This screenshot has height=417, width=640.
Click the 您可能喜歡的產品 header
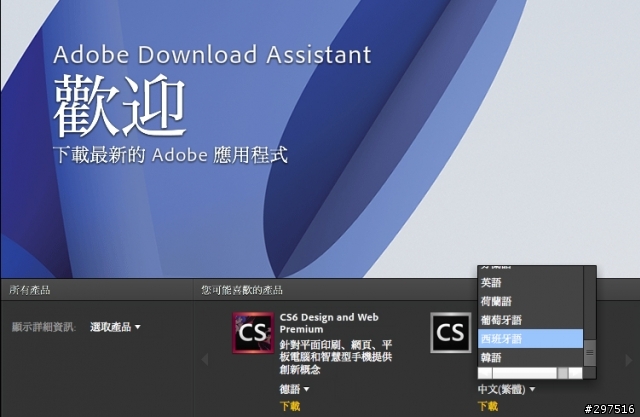tap(242, 290)
